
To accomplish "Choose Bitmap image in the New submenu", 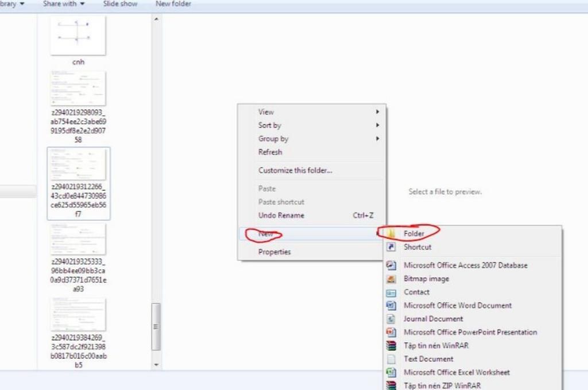I will [473, 279].
